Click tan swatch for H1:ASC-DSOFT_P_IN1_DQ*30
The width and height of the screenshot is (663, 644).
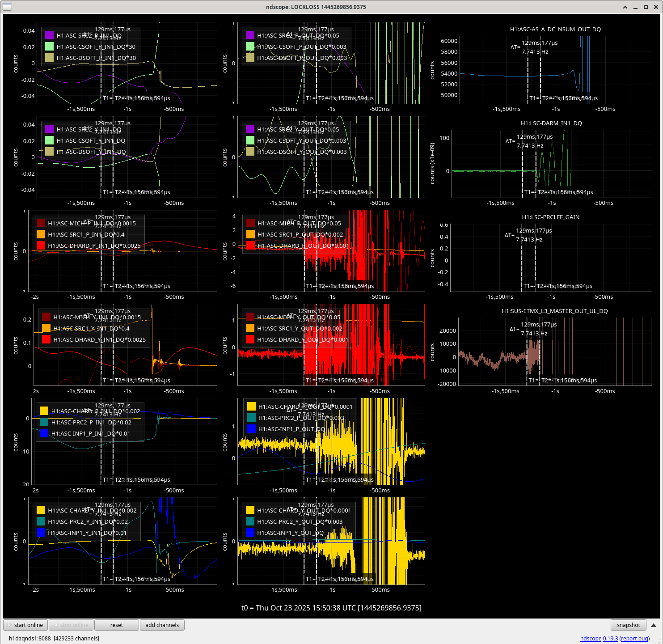click(49, 58)
